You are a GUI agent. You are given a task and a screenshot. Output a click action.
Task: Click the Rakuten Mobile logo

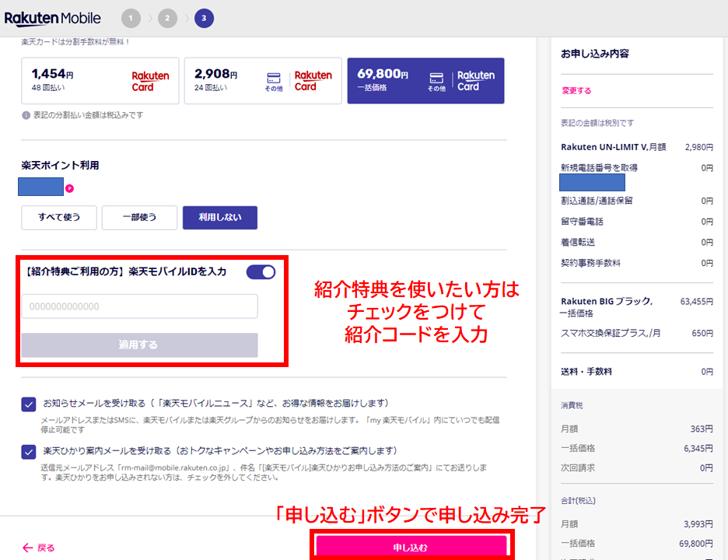click(x=52, y=19)
